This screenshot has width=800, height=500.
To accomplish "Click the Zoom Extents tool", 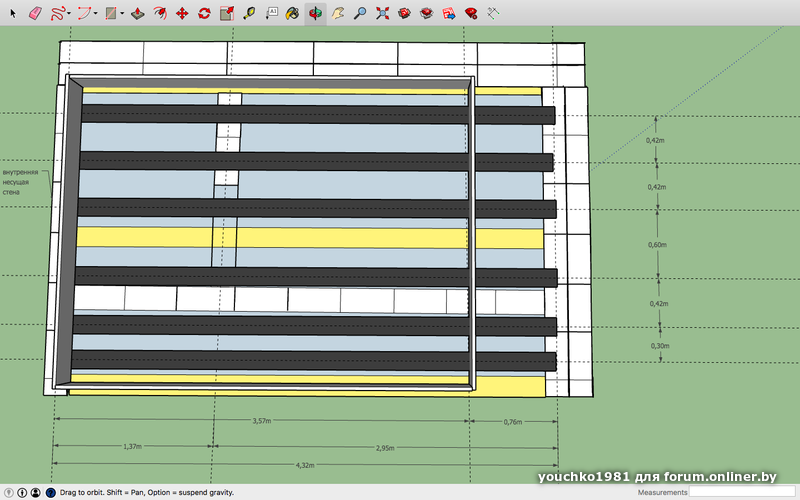I will 382,14.
